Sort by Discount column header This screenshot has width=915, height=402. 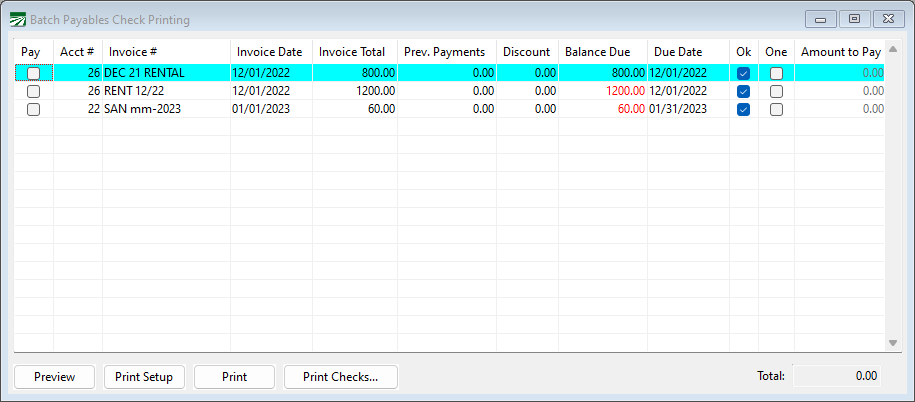528,51
